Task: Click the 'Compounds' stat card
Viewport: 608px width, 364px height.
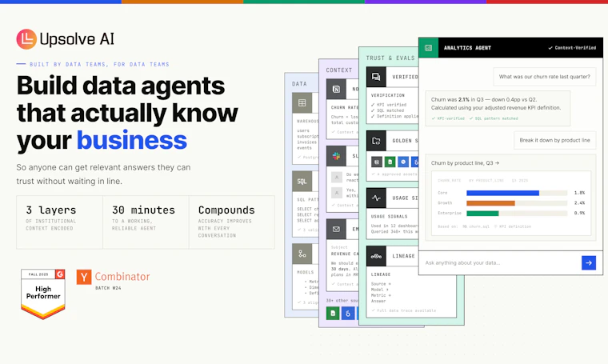Action: point(232,222)
